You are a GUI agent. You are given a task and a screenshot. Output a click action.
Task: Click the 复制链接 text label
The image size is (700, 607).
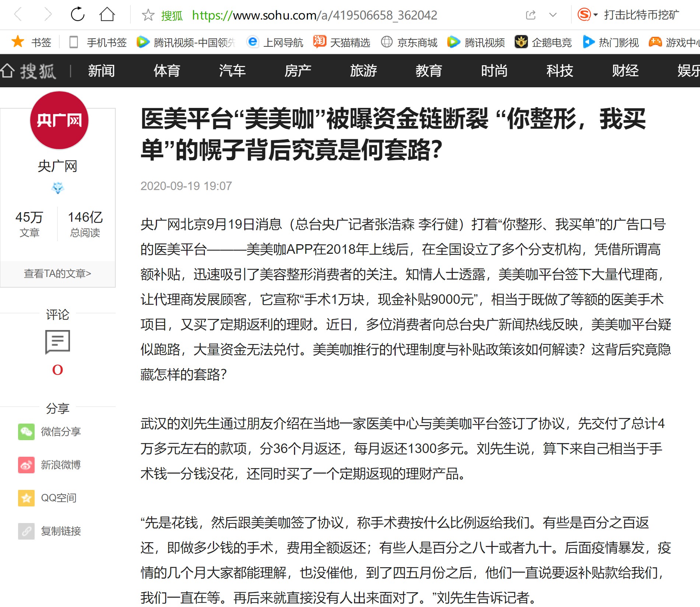point(61,531)
